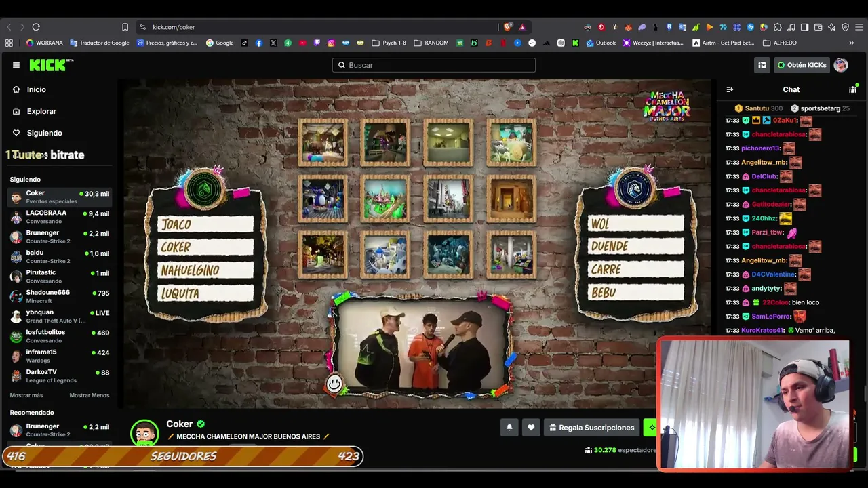868x488 pixels.
Task: Open the browser extensions puzzle icon
Action: click(x=778, y=27)
